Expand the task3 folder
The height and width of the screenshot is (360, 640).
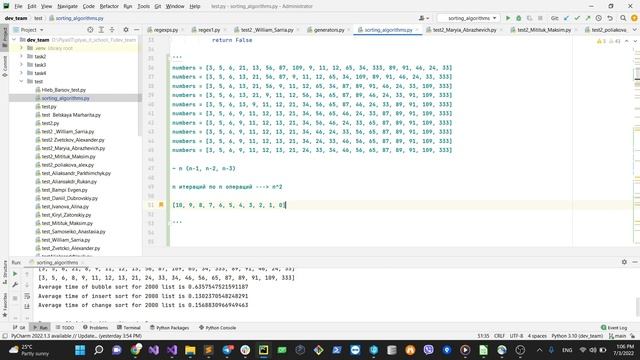point(22,65)
